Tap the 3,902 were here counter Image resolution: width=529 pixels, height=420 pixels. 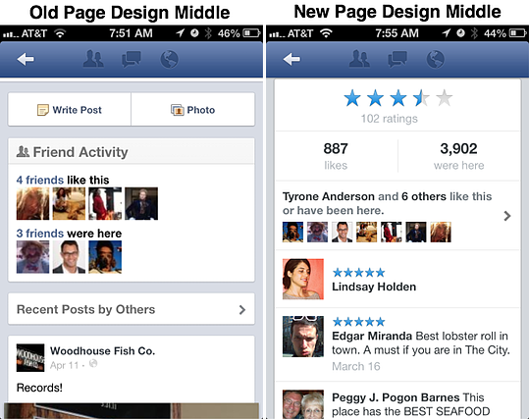pyautogui.click(x=459, y=156)
